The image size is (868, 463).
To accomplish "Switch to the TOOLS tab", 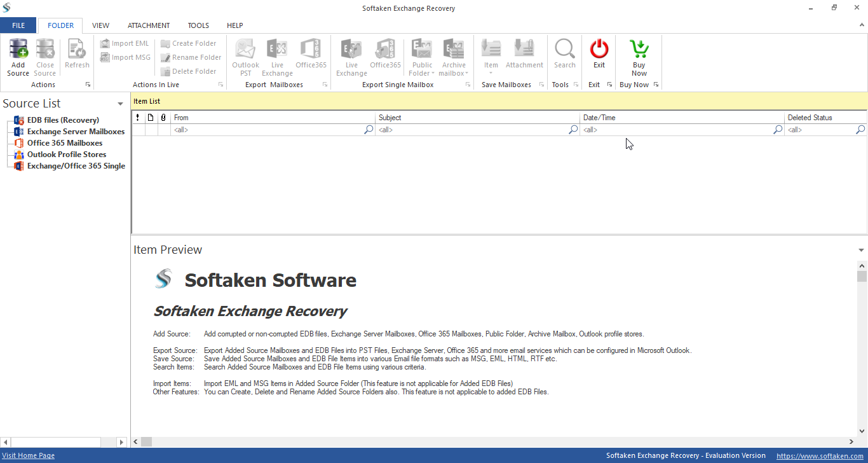I will coord(198,25).
